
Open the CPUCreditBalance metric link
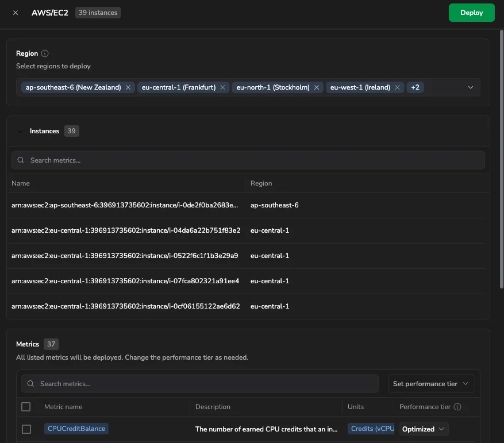click(x=76, y=429)
